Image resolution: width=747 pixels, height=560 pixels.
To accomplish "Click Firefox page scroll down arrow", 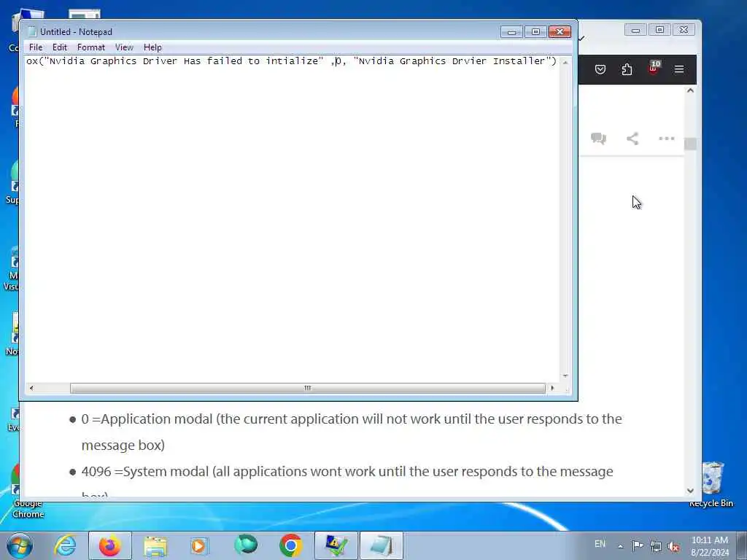I will (690, 491).
